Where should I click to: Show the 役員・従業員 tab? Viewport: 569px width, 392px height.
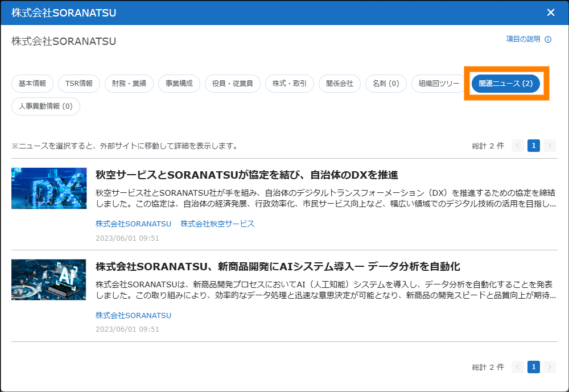(x=233, y=84)
